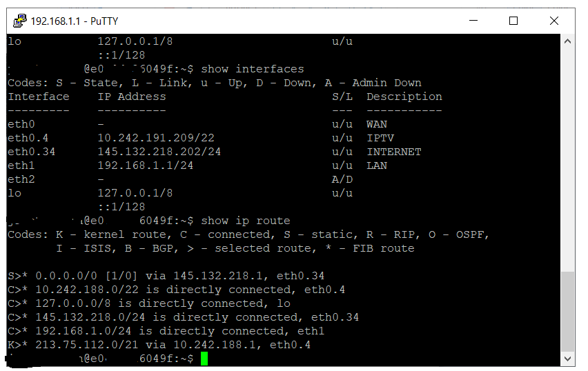The width and height of the screenshot is (588, 371).
Task: Click the 145.132.218.202/24 IP address
Action: 159,152
